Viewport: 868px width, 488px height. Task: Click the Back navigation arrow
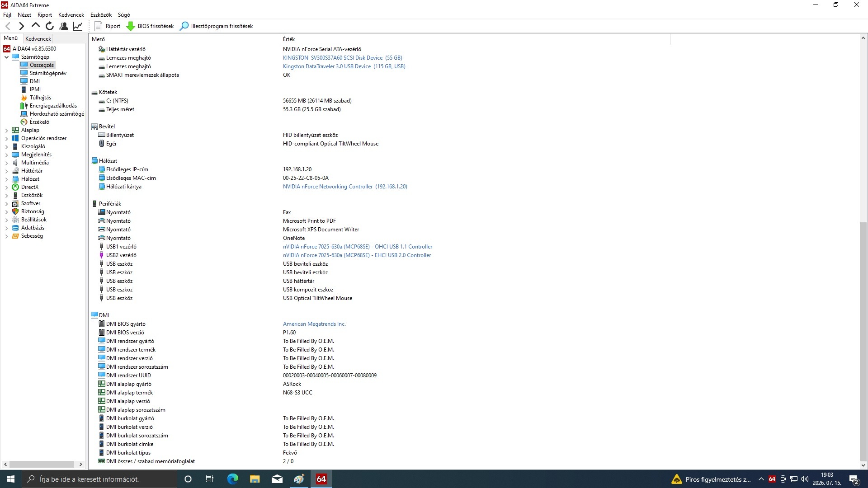click(8, 26)
